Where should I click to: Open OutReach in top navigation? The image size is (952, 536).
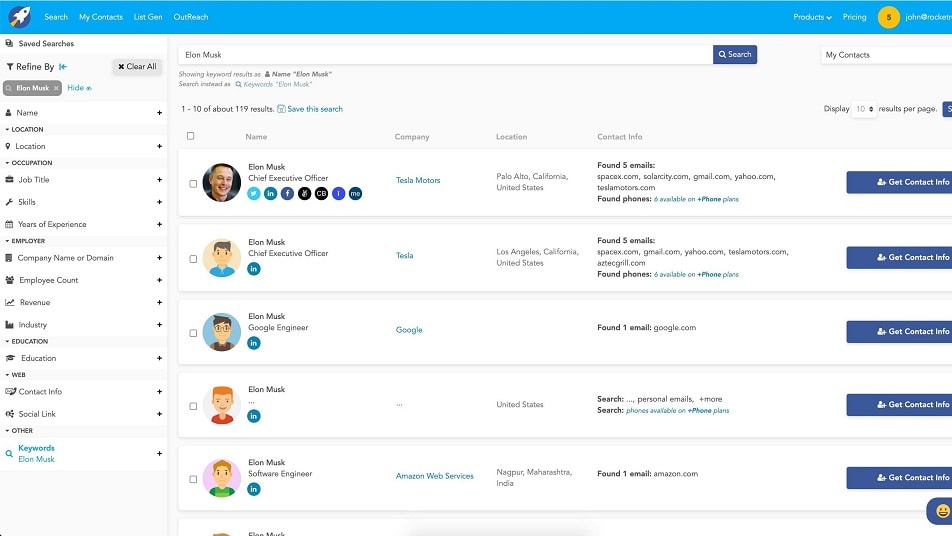coord(191,17)
